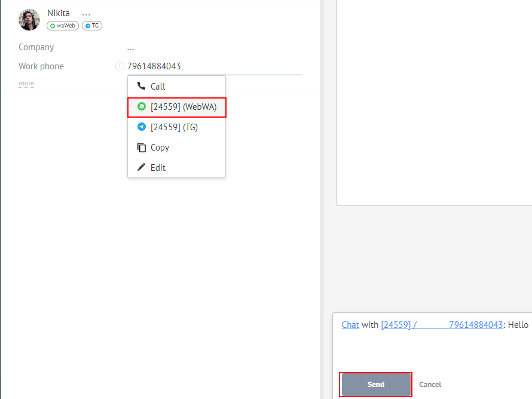Image resolution: width=532 pixels, height=399 pixels.
Task: Select [24559] (WebWA) menu entry
Action: (x=176, y=107)
